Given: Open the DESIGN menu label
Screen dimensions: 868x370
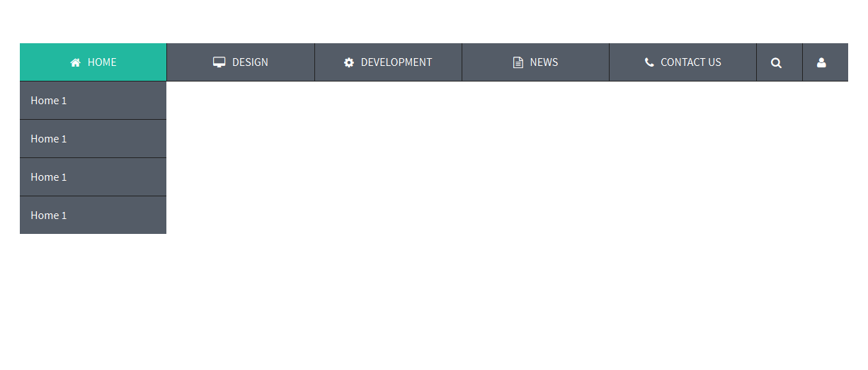Looking at the screenshot, I should (x=250, y=62).
